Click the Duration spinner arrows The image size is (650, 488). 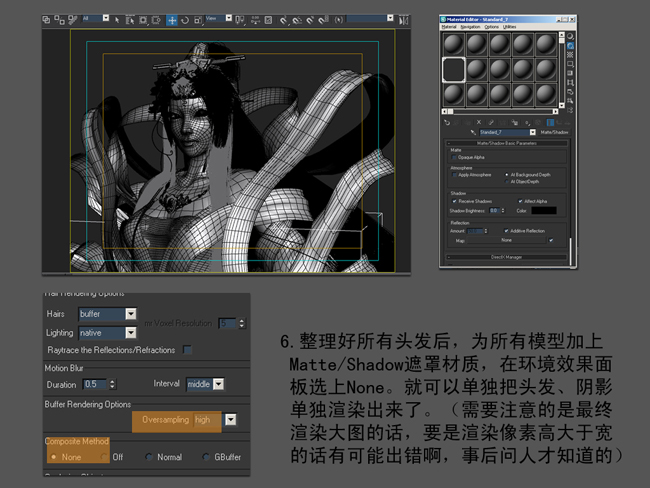pos(112,384)
